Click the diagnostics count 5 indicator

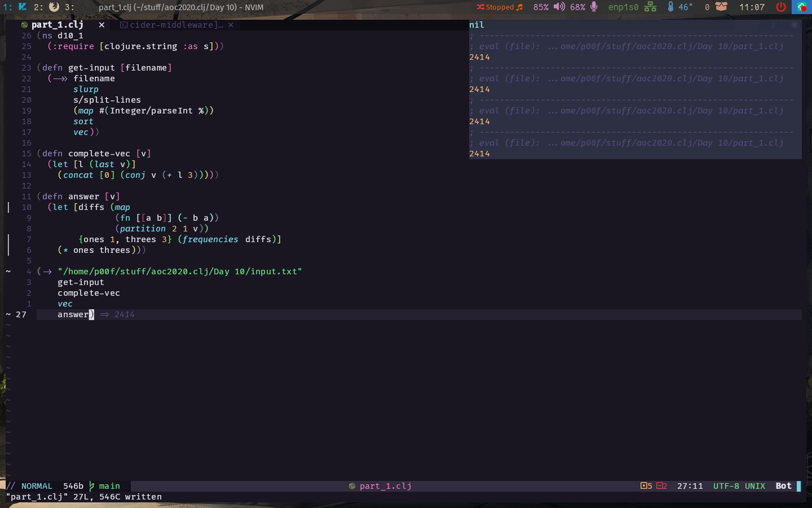[646, 486]
